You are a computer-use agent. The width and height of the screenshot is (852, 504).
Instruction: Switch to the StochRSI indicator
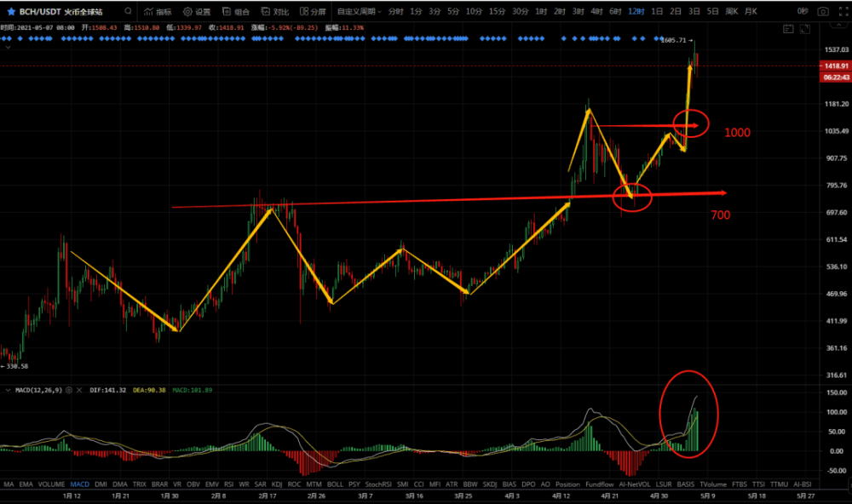click(378, 484)
